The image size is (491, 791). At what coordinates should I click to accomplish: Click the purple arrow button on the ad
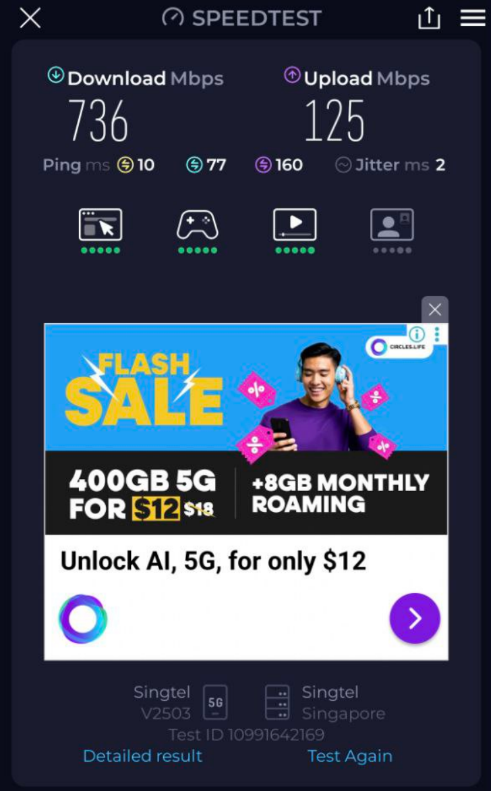(x=414, y=618)
